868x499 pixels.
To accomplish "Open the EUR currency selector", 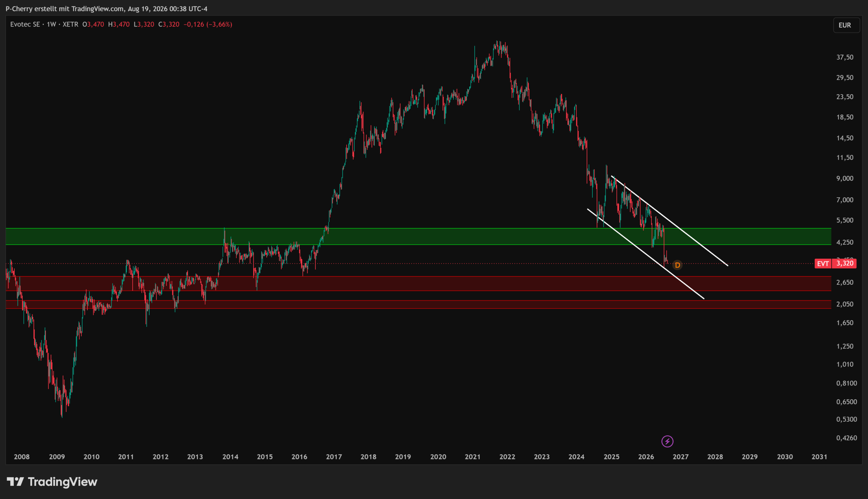I will click(846, 25).
